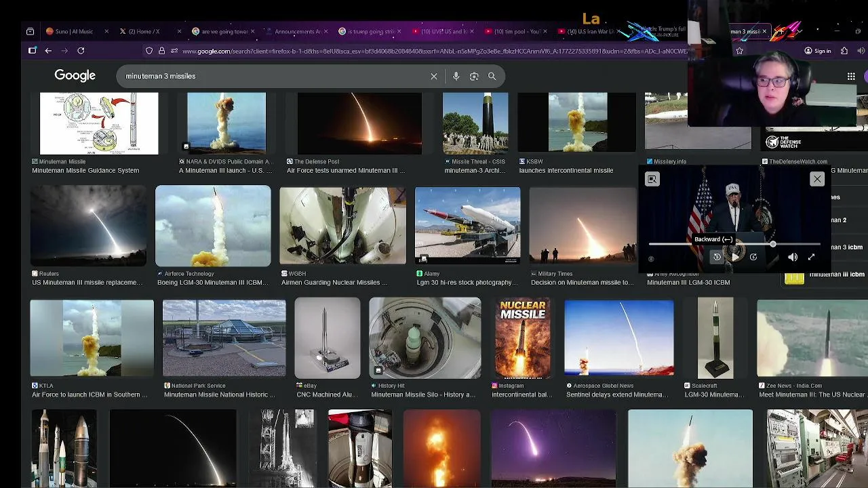Clear the Google search box text
868x488 pixels.
(434, 77)
